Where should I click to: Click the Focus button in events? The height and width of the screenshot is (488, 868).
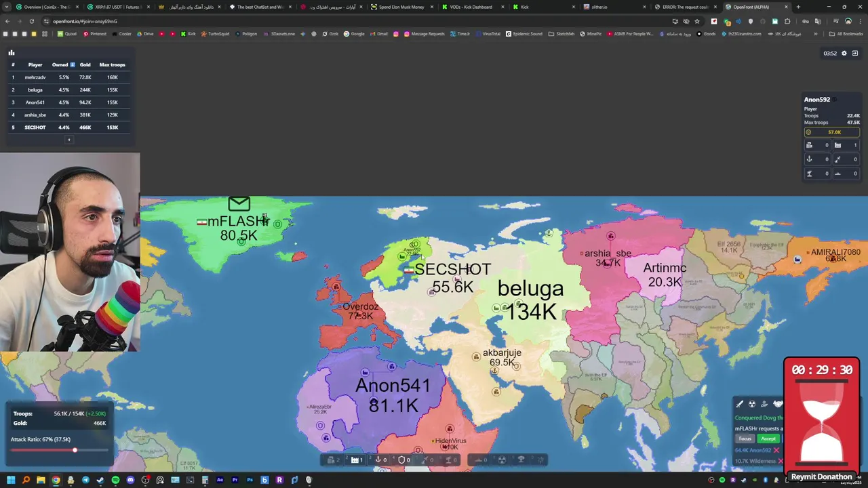tap(745, 439)
